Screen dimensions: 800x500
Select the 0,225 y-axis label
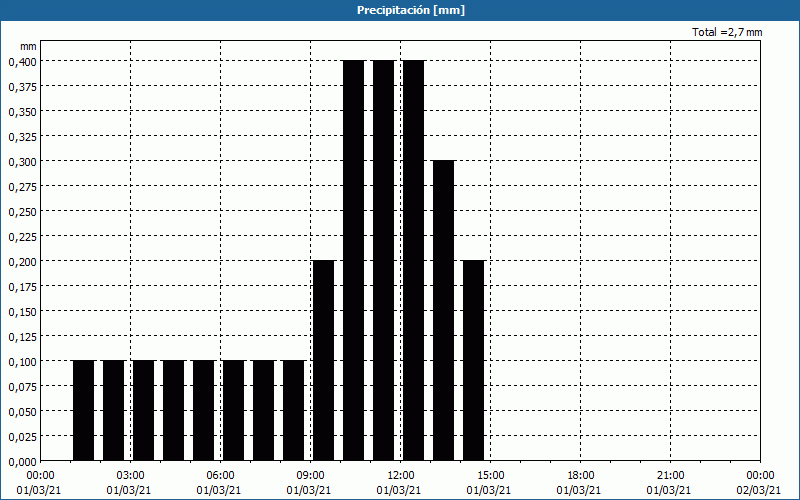[x=23, y=236]
